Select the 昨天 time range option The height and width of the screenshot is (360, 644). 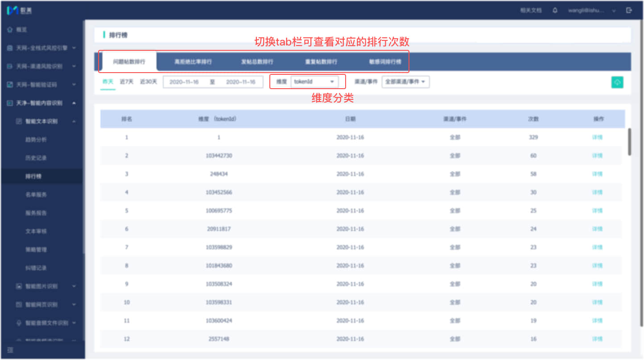coord(107,82)
